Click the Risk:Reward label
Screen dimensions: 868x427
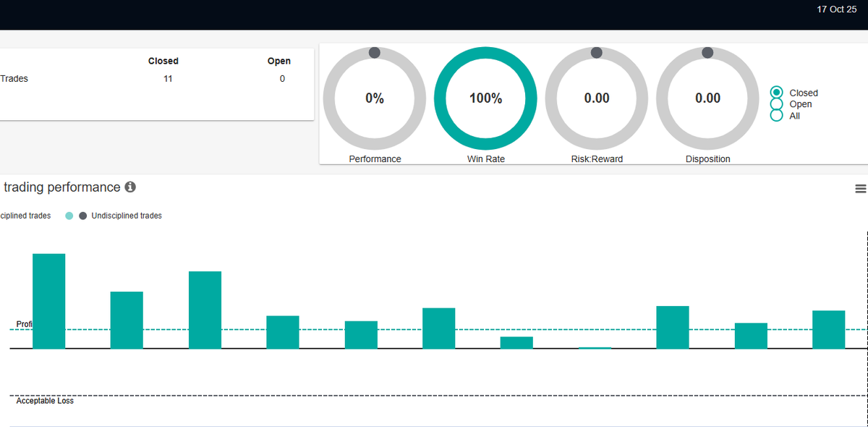597,159
